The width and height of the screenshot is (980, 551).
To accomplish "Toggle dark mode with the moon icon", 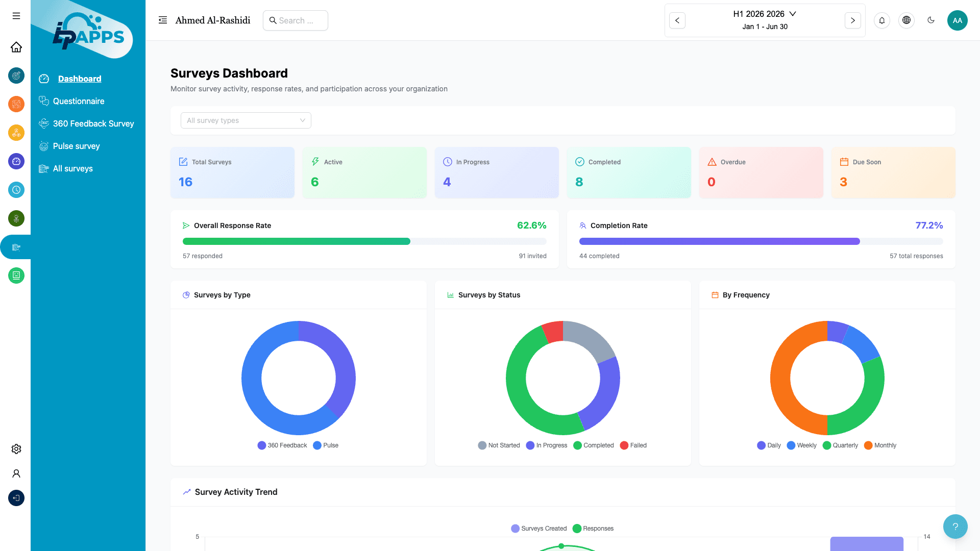I will tap(931, 20).
